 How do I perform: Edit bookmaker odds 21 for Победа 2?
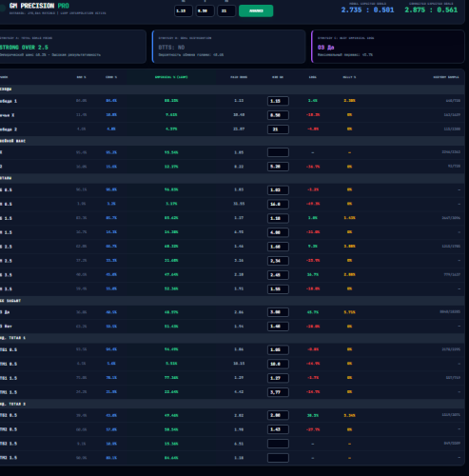(278, 129)
